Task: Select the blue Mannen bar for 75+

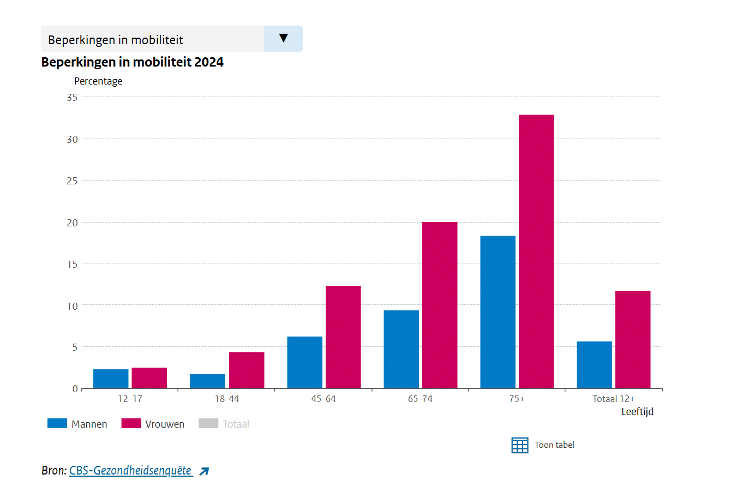Action: (x=497, y=312)
